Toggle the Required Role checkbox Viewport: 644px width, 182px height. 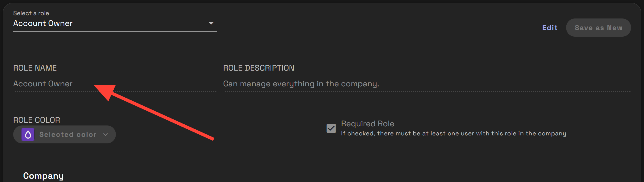coord(331,128)
